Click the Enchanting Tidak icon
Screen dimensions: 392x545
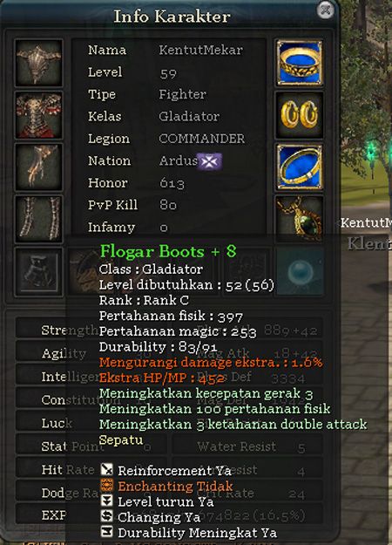106,485
